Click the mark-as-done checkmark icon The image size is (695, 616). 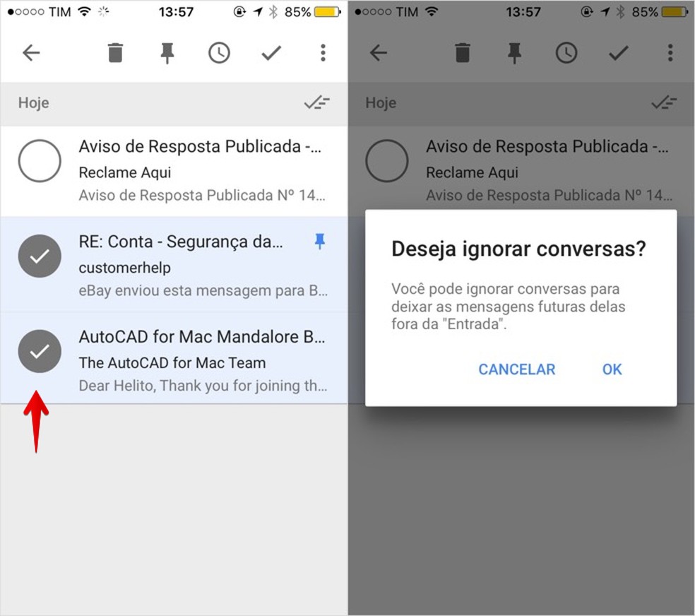(271, 53)
